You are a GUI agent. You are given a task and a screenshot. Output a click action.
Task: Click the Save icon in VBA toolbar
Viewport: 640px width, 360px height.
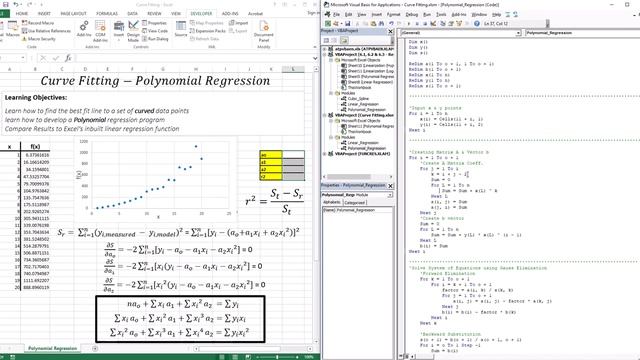coord(348,24)
